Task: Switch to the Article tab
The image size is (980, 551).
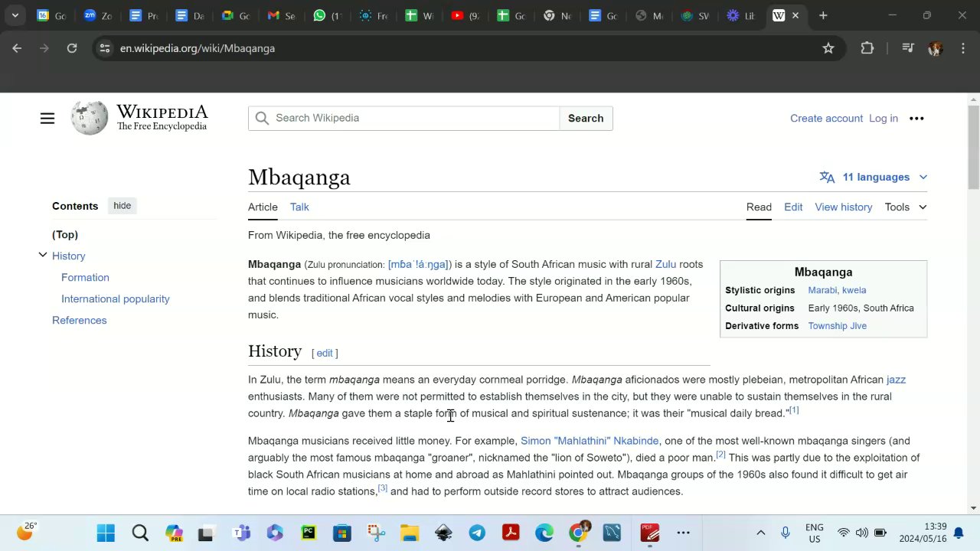Action: (x=263, y=207)
